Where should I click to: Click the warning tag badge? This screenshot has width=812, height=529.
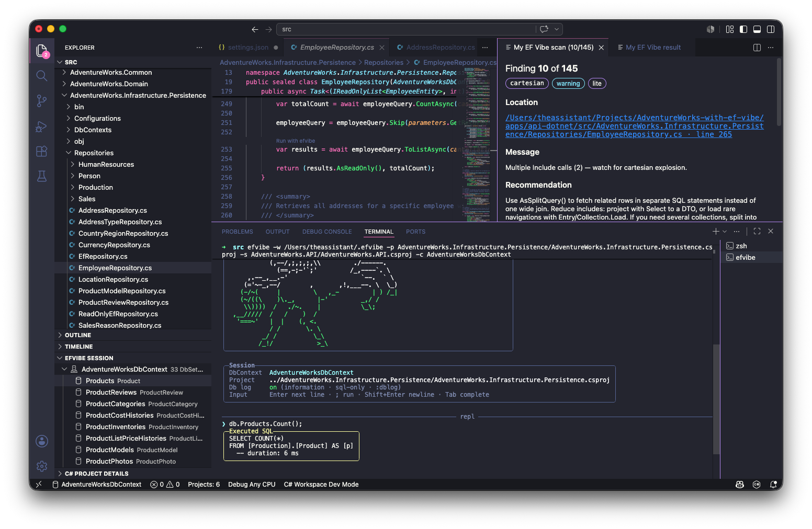point(568,83)
